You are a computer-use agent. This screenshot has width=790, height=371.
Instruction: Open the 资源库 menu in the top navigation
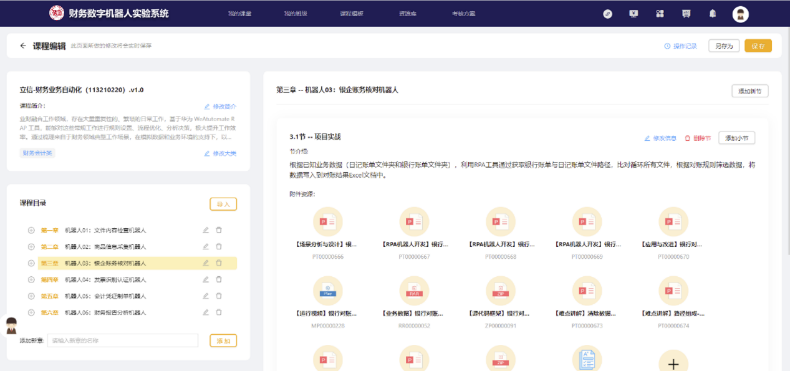click(407, 14)
